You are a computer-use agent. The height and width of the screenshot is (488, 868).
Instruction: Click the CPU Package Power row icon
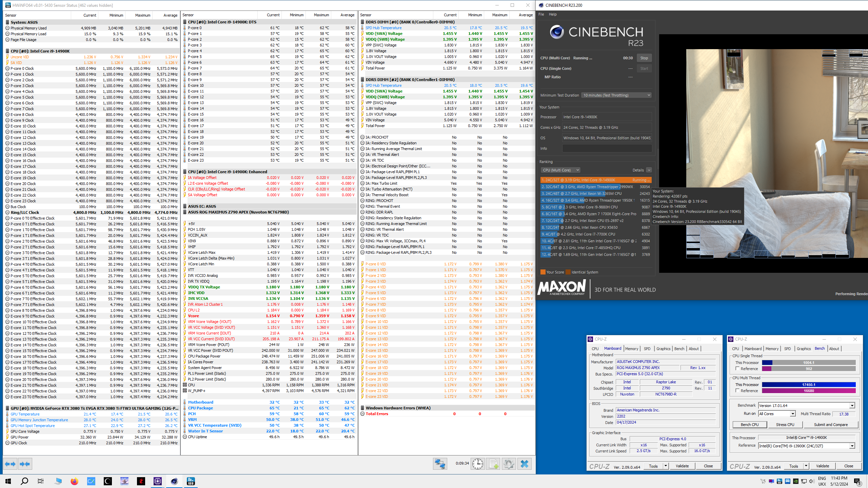tap(185, 356)
